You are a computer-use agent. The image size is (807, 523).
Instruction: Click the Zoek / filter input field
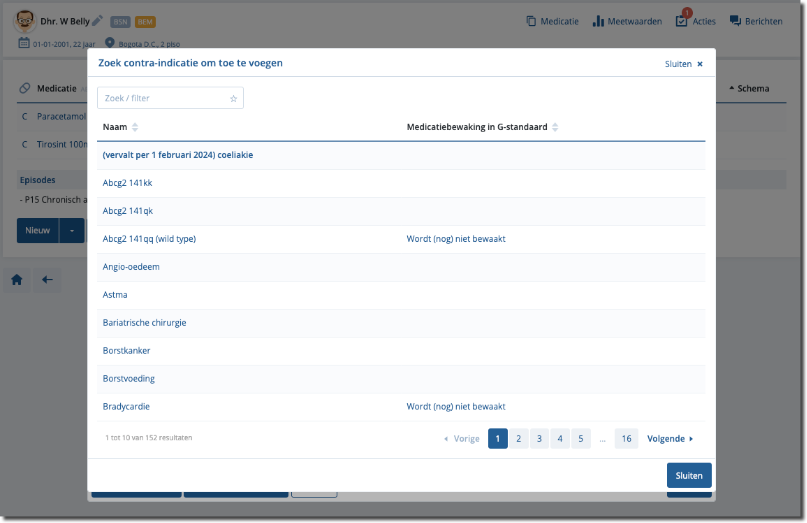[x=163, y=98]
